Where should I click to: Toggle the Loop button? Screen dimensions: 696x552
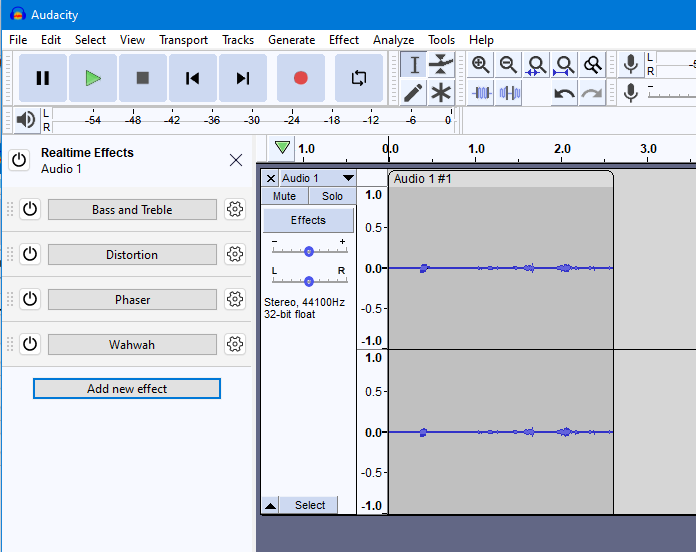(359, 78)
